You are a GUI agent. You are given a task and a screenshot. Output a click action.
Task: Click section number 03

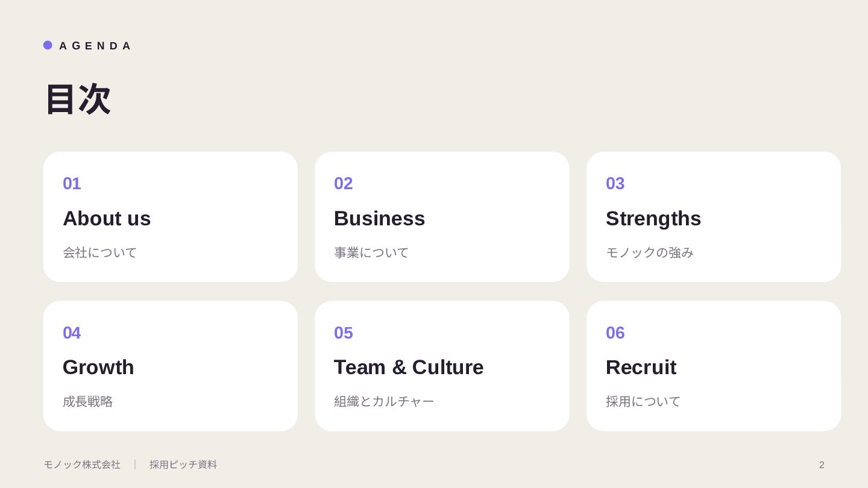click(615, 183)
